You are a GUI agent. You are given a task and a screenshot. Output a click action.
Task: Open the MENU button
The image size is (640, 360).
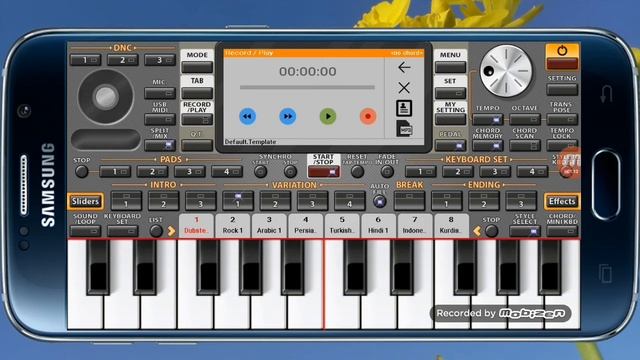point(450,67)
